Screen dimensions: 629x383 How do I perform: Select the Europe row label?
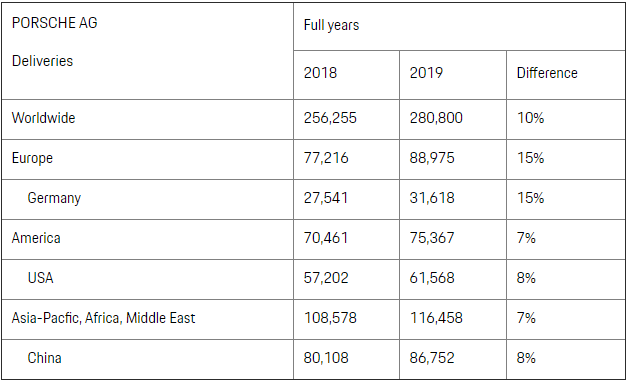(32, 158)
